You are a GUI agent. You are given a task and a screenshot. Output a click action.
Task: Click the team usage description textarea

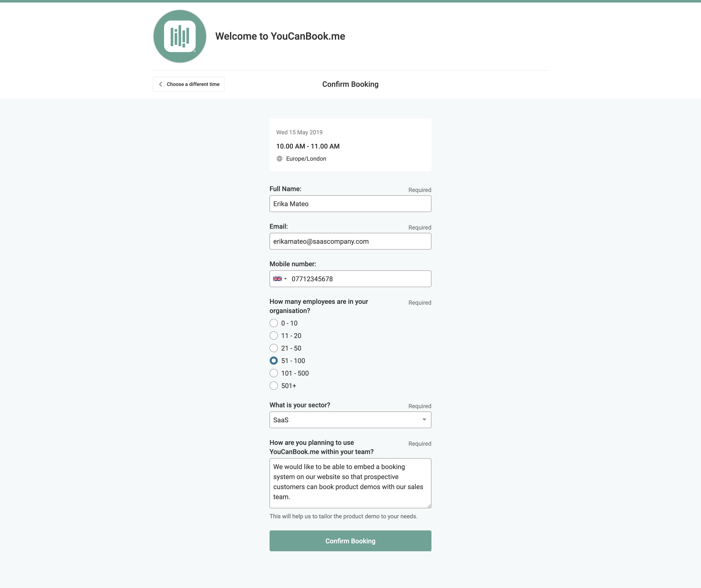pyautogui.click(x=350, y=482)
